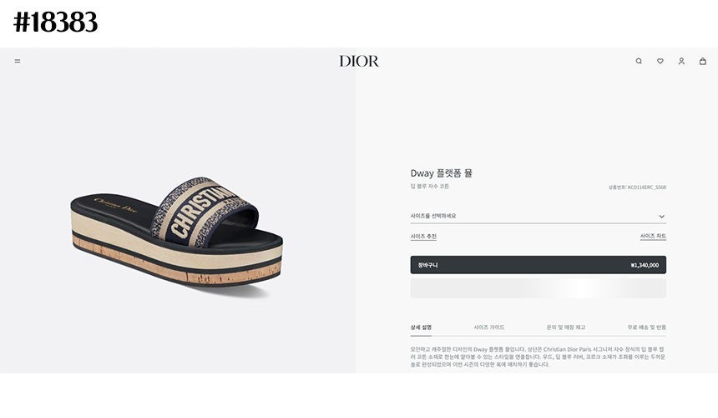This screenshot has height=418, width=718.
Task: Open the 사이즈 차트 link
Action: [653, 236]
